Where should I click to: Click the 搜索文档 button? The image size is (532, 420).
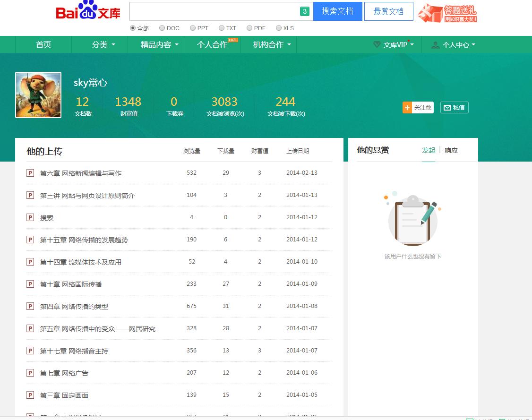coord(337,11)
